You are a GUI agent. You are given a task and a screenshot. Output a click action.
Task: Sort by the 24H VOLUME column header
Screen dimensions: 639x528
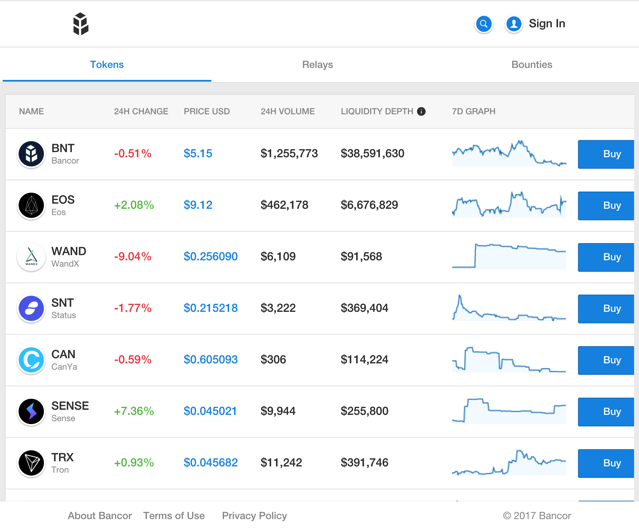click(x=288, y=111)
